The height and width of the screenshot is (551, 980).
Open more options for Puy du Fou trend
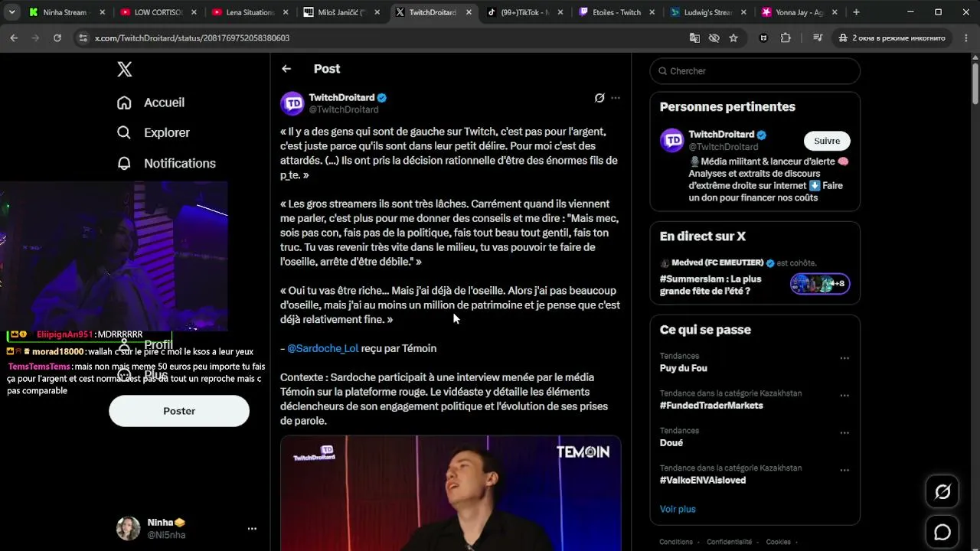point(844,357)
